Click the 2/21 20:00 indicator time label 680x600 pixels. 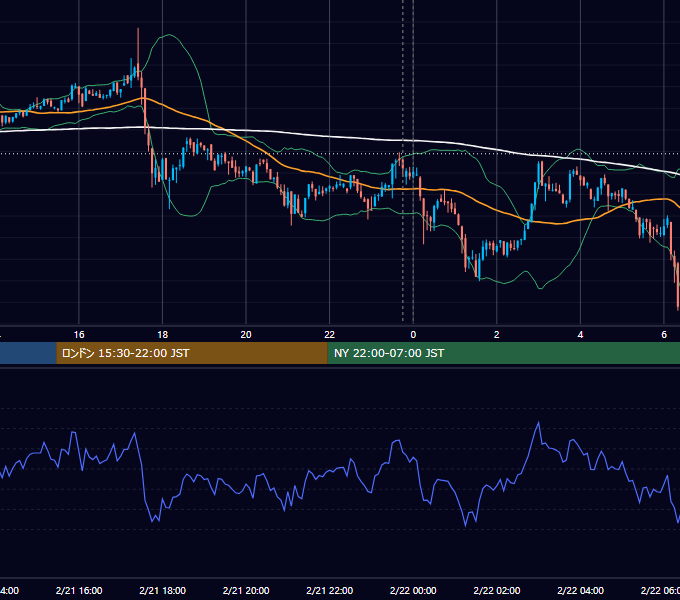pos(246,590)
